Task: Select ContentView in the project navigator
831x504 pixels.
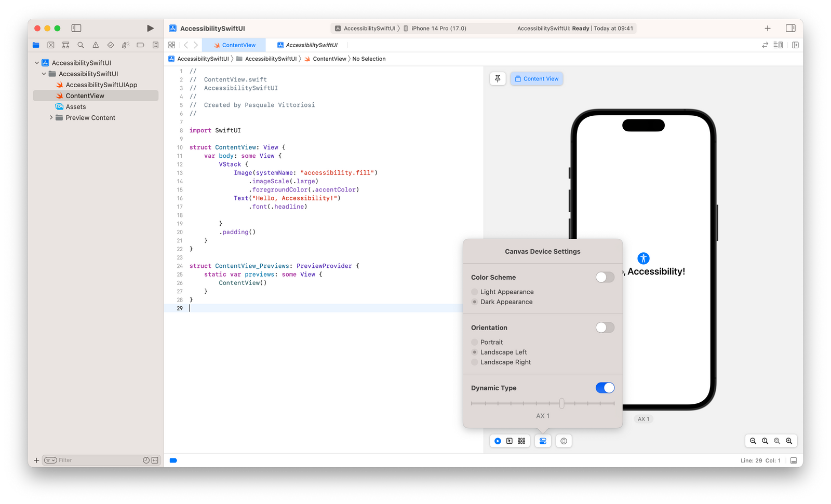Action: coord(84,96)
